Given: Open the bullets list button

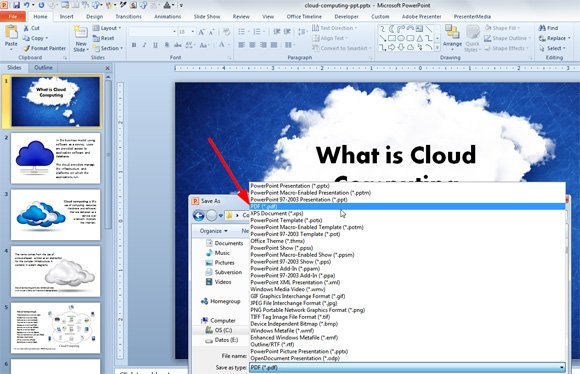Looking at the screenshot, I should (243, 32).
